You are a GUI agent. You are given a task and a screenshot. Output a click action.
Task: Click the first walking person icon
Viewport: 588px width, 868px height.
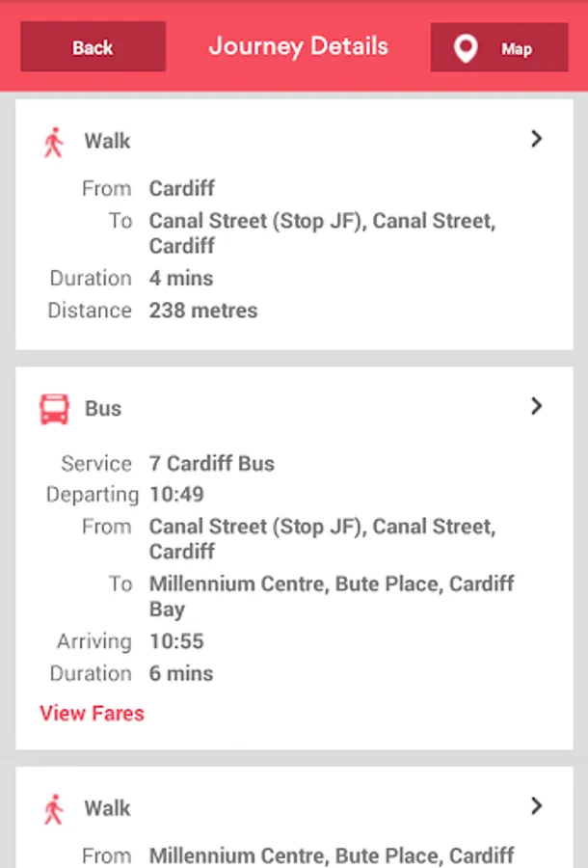point(53,143)
